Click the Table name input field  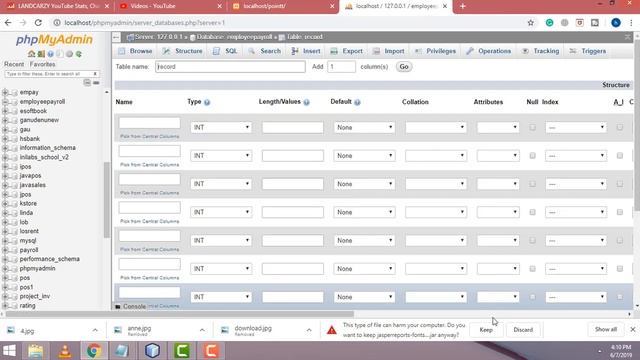(x=230, y=67)
